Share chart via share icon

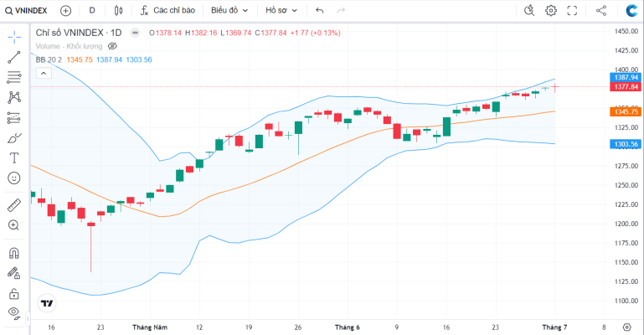click(601, 11)
